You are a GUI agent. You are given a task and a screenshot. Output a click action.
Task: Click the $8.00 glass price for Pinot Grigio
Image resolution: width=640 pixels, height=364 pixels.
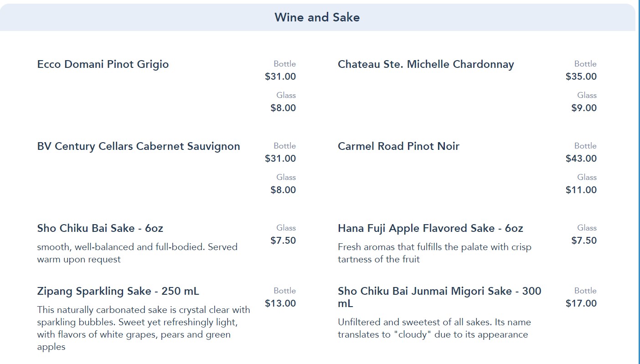pos(283,108)
